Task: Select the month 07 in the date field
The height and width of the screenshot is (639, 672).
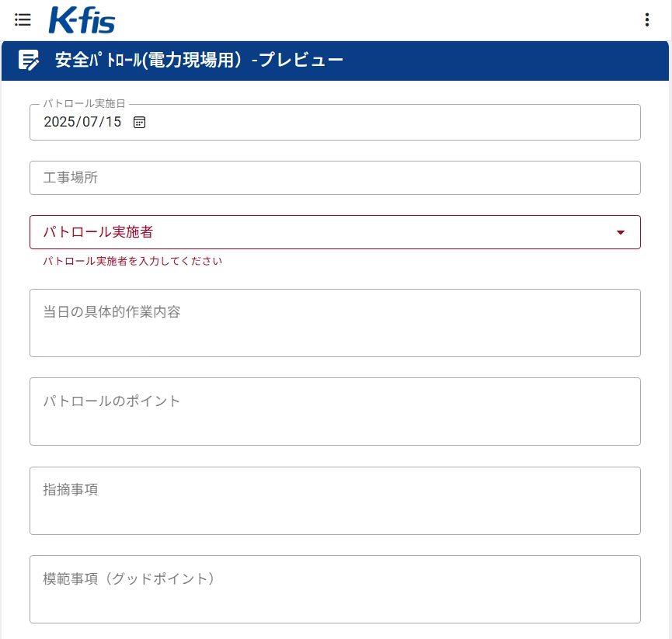Action: click(x=90, y=122)
